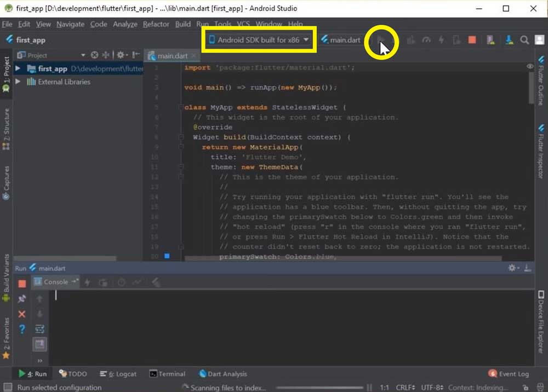Open the Flutter Inspector side panel
The height and width of the screenshot is (392, 548).
point(541,151)
